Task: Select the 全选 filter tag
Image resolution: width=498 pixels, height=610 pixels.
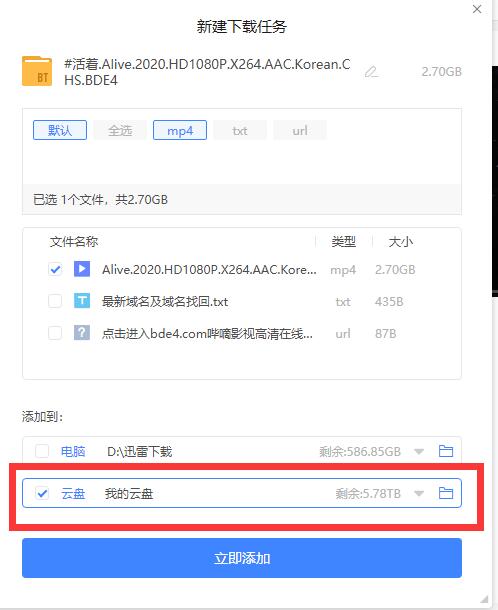Action: [120, 130]
